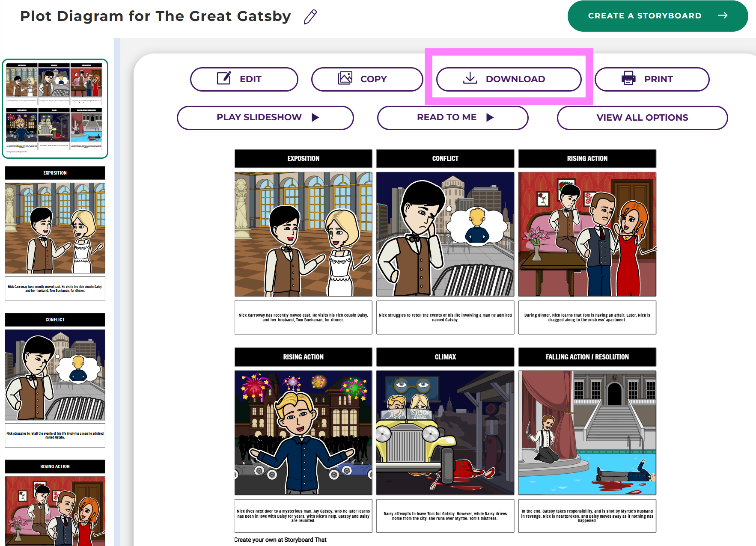The width and height of the screenshot is (756, 546).
Task: Click the EXPOSITION header in the main storyboard
Action: pos(303,158)
